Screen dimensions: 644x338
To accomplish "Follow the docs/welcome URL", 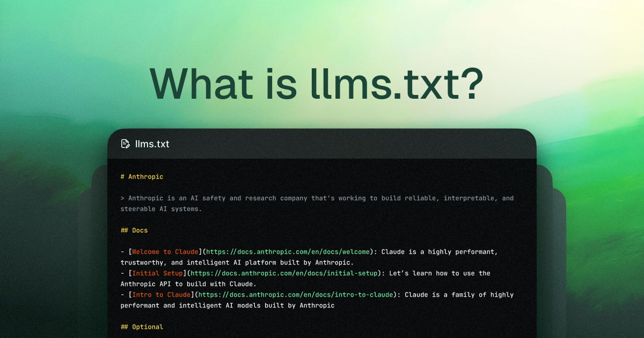I will (x=288, y=252).
